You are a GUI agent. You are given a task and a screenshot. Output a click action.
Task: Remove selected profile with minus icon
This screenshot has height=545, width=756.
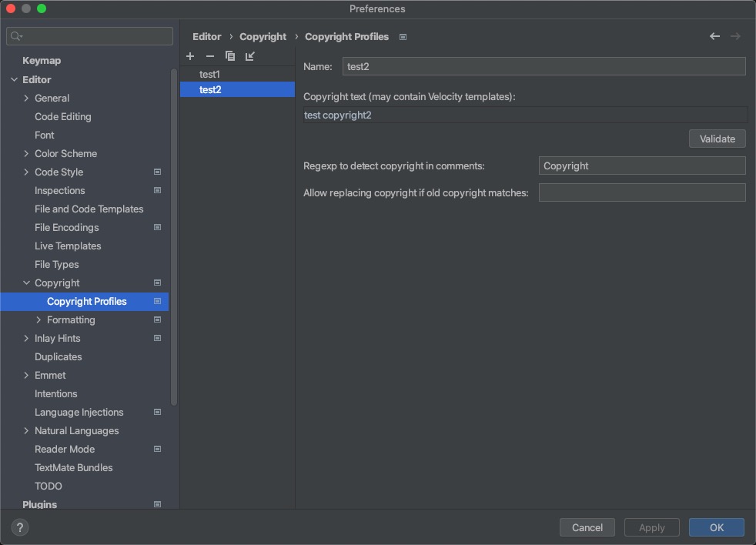(x=209, y=56)
